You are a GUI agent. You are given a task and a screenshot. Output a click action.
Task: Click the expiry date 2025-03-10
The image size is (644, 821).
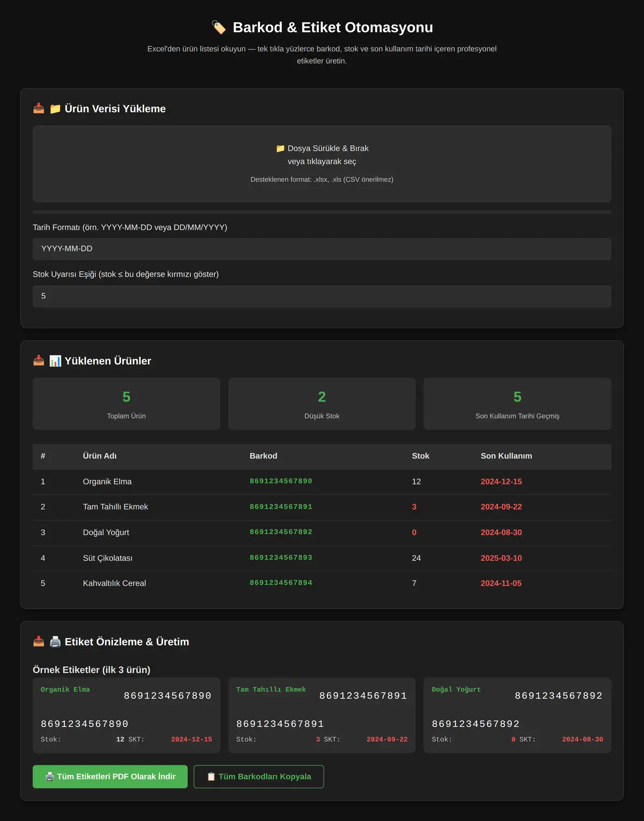pos(501,558)
